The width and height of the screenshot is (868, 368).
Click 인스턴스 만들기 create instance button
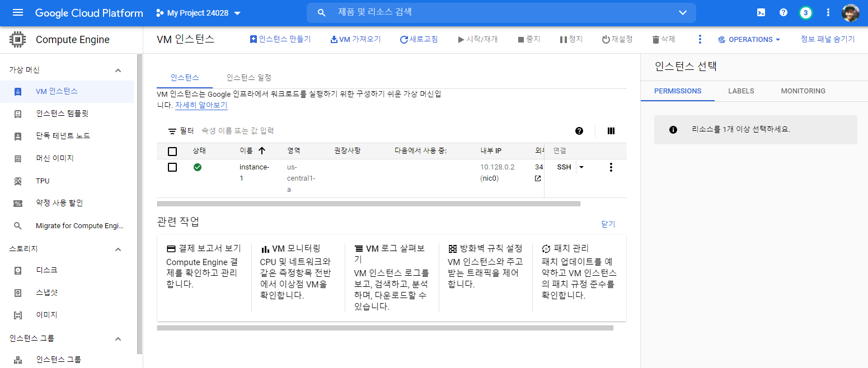(x=280, y=39)
